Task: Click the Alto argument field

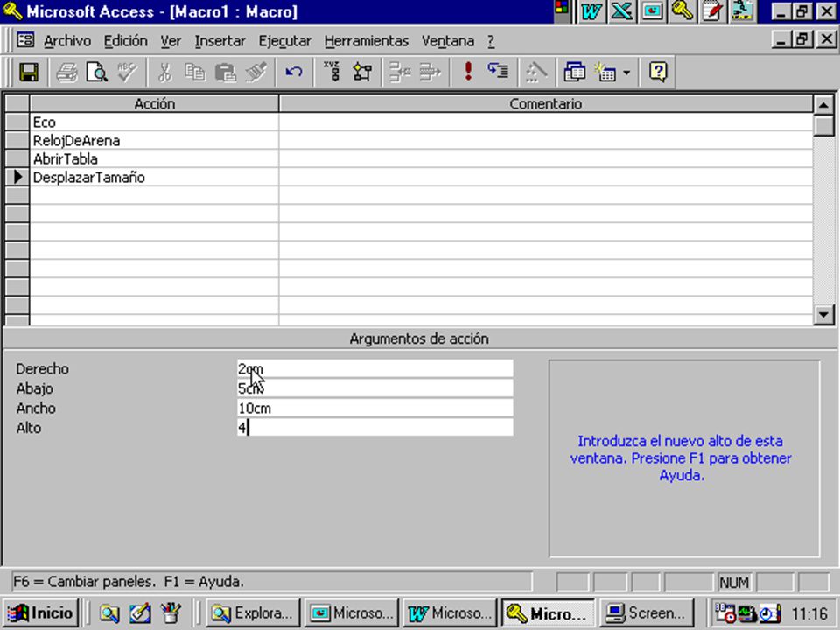Action: pos(375,428)
